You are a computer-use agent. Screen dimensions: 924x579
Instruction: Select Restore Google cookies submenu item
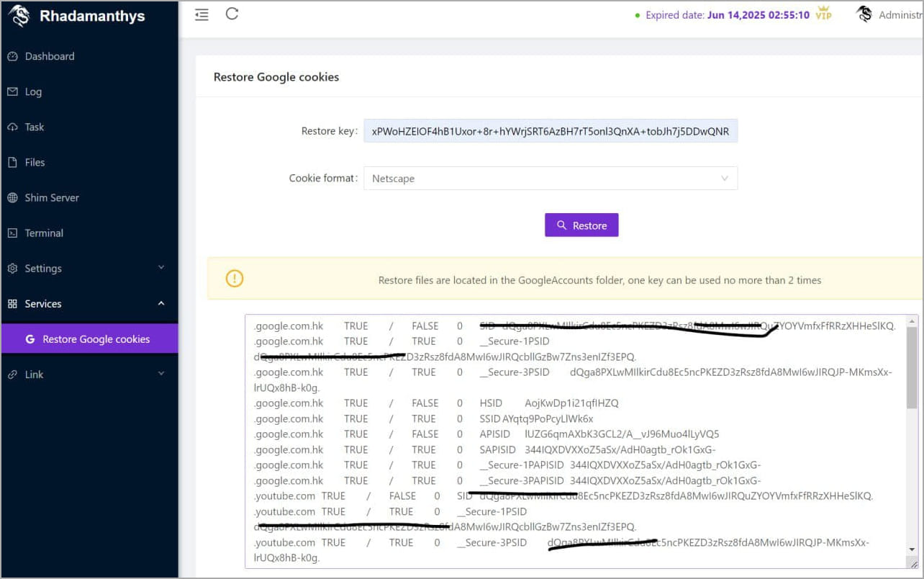point(89,338)
